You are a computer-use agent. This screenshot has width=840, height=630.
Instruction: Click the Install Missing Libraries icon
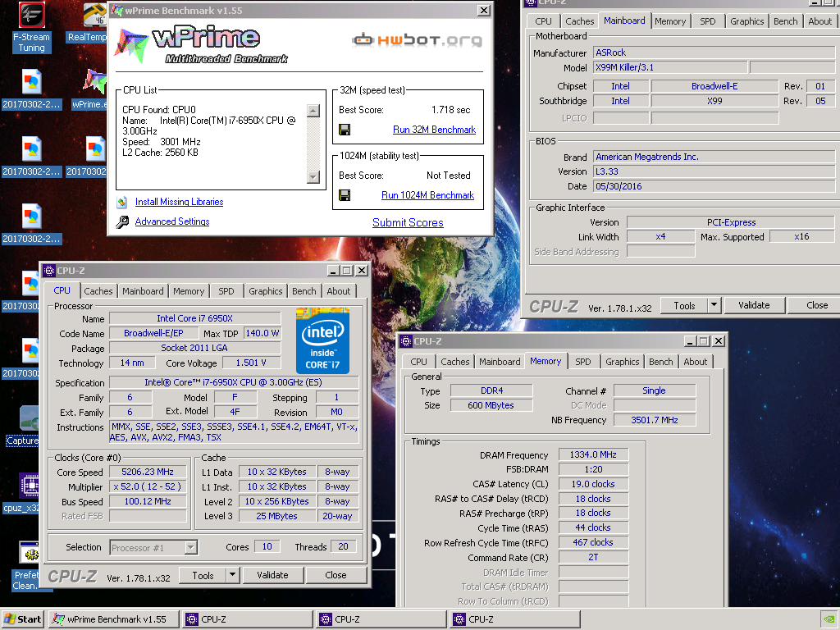[122, 202]
